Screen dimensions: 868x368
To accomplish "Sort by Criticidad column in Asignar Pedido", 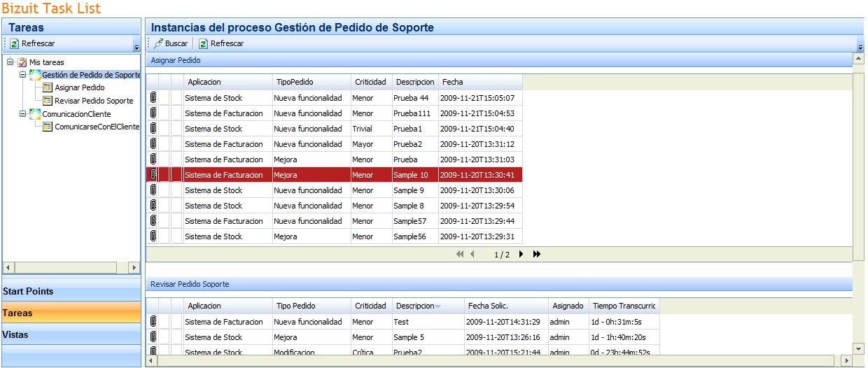I will click(x=370, y=82).
